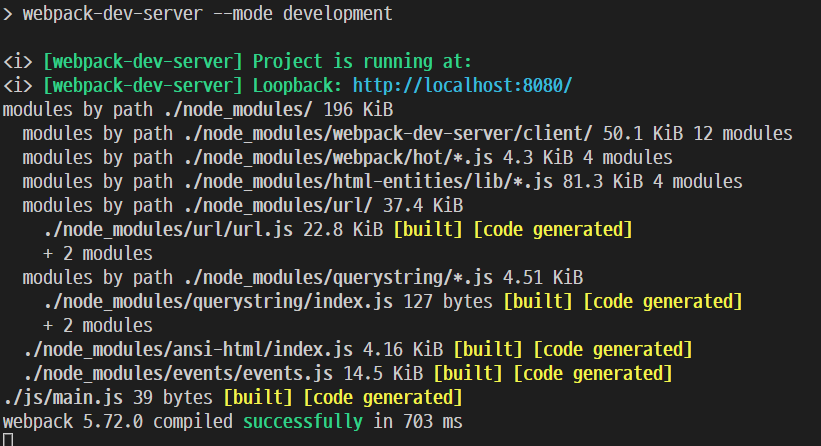The height and width of the screenshot is (446, 821).
Task: Click the events/events.js 14.5 KiB line
Action: [348, 374]
